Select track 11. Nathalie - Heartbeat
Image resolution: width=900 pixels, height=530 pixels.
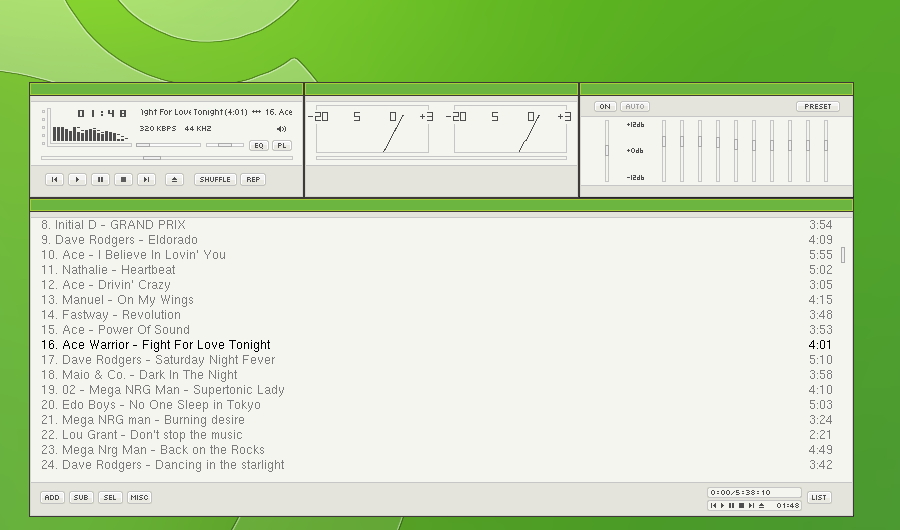pyautogui.click(x=437, y=270)
